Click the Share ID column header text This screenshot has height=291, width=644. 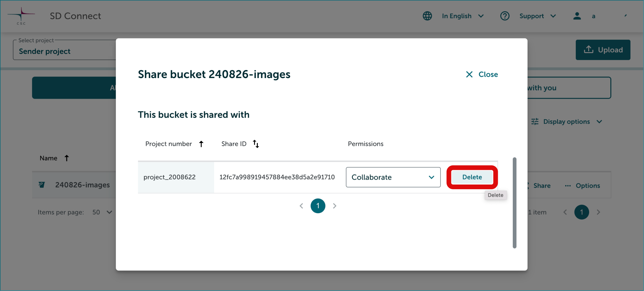pos(234,144)
